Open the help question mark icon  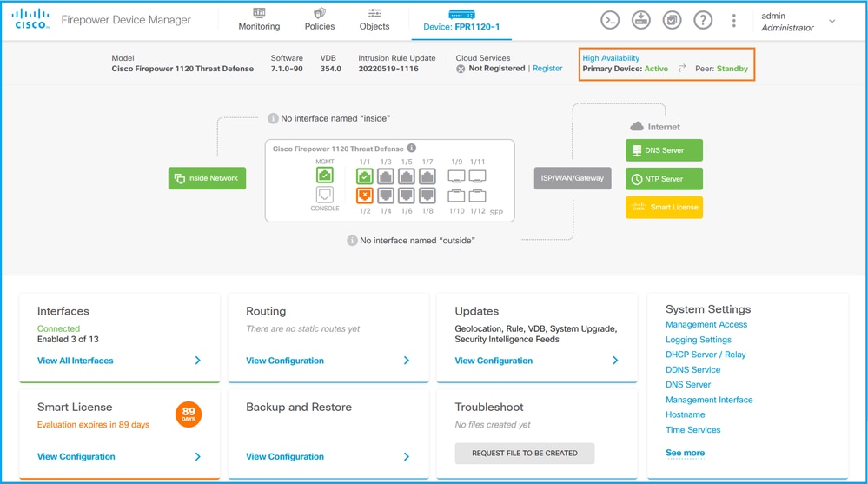[x=703, y=21]
